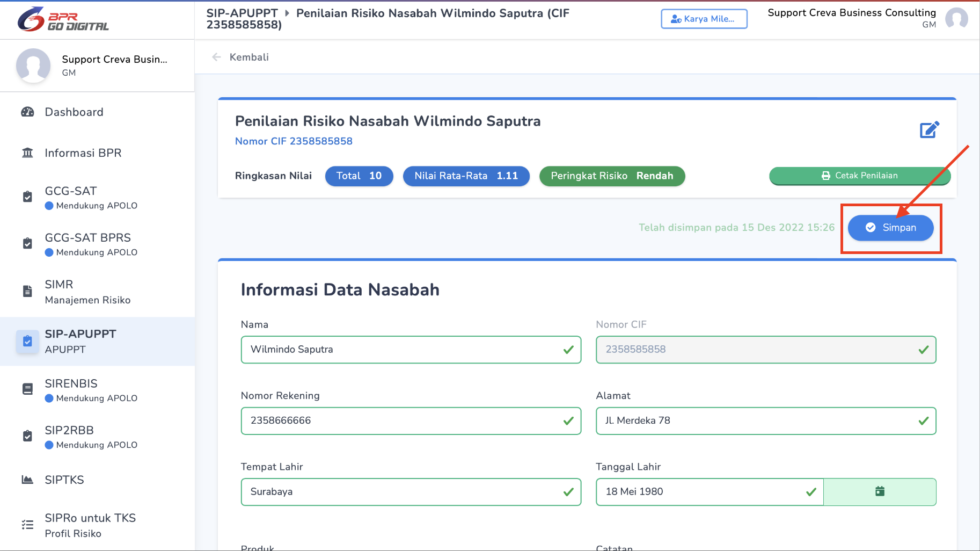Click the breadcrumb arrow after SIP-APUPPT
The image size is (980, 551).
point(287,13)
